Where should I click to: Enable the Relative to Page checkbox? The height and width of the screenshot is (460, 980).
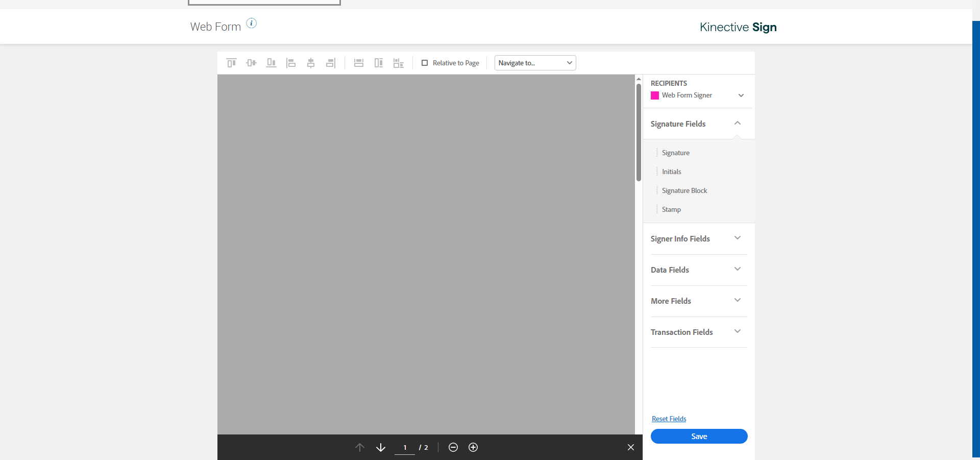(x=425, y=63)
